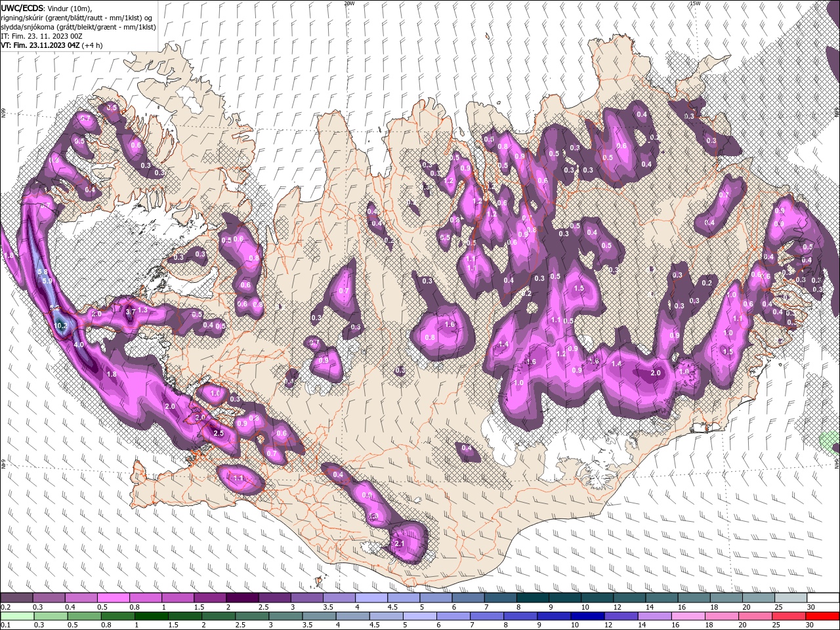Click the 2.5 value label on the map
The image size is (840, 630).
click(x=219, y=434)
